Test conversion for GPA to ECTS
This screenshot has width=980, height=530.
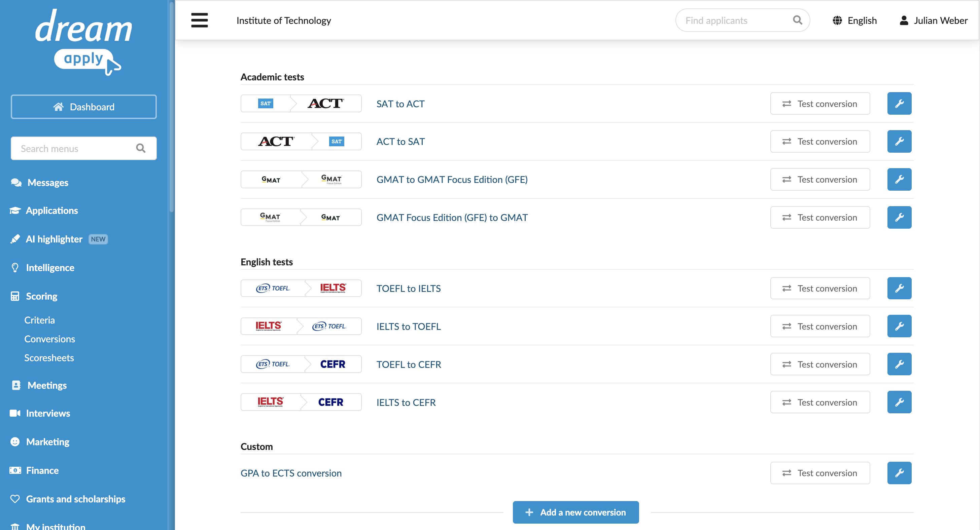(x=820, y=473)
